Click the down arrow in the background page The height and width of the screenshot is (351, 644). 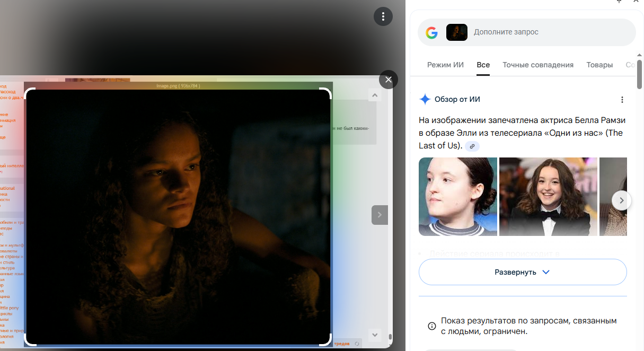(x=375, y=335)
